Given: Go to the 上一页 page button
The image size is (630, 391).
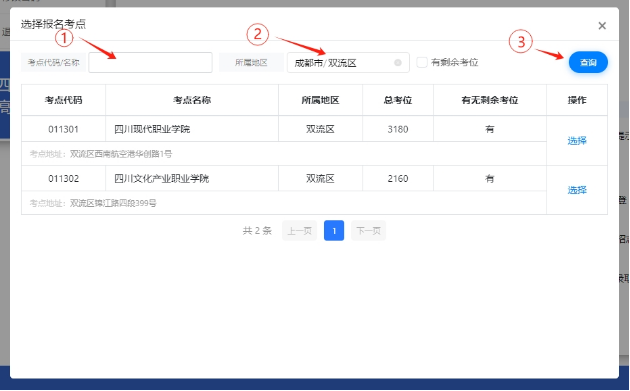Looking at the screenshot, I should pyautogui.click(x=299, y=231).
